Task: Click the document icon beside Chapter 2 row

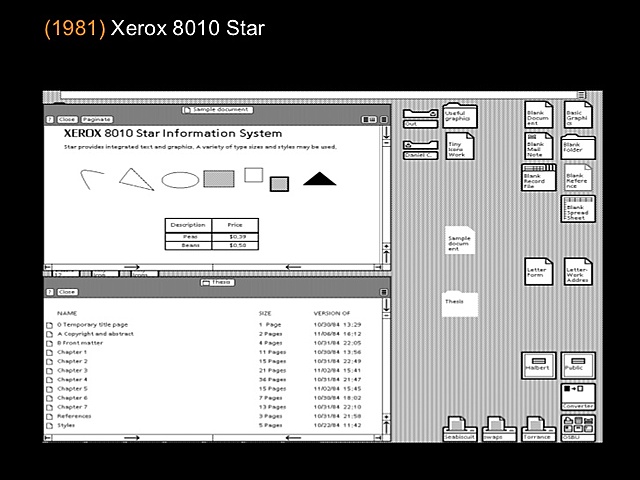Action: 49,362
